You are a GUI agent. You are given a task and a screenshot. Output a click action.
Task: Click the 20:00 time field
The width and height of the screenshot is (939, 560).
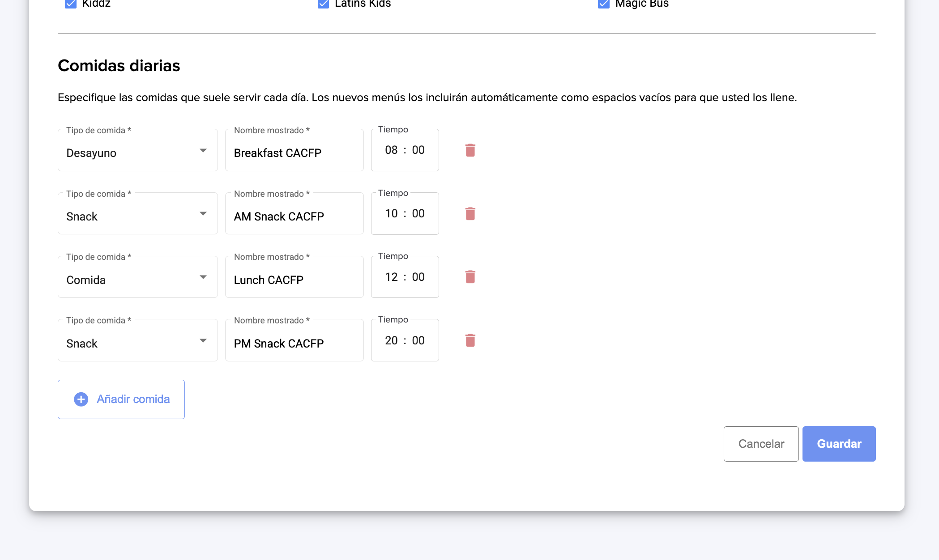click(405, 341)
